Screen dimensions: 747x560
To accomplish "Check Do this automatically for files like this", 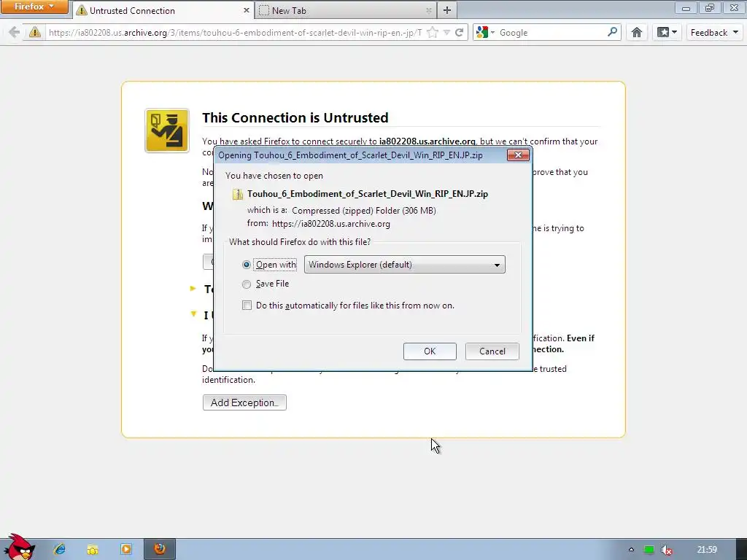I will click(x=247, y=306).
